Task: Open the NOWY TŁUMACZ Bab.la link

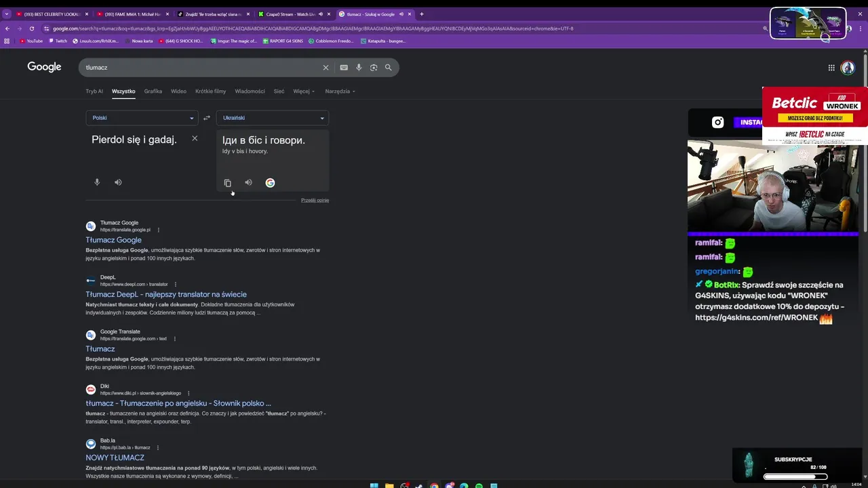Action: tap(115, 457)
